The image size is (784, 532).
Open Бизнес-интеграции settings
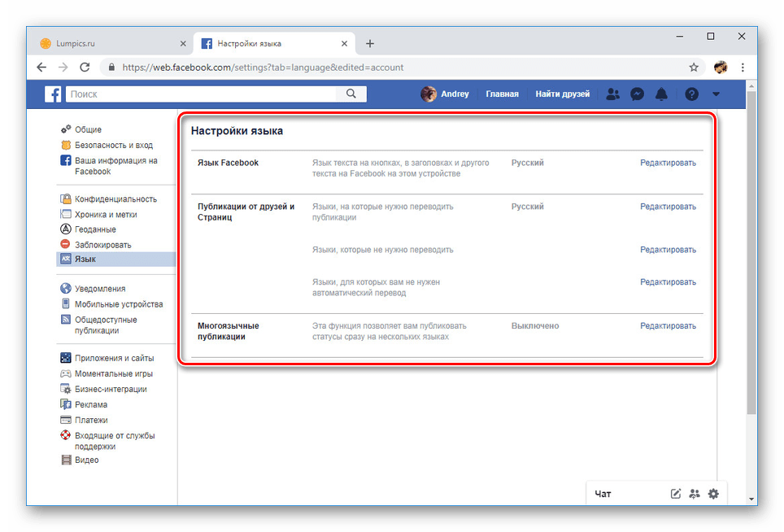click(111, 389)
